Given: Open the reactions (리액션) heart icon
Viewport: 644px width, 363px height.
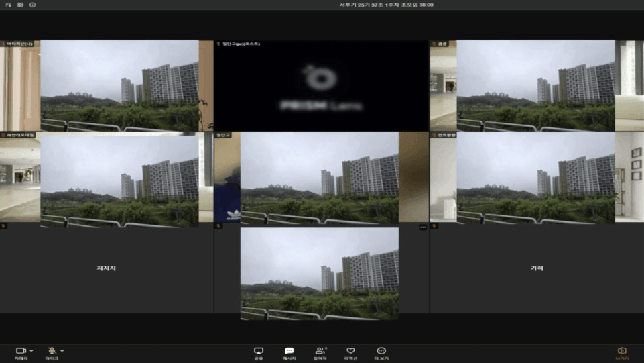Looking at the screenshot, I should tap(350, 352).
